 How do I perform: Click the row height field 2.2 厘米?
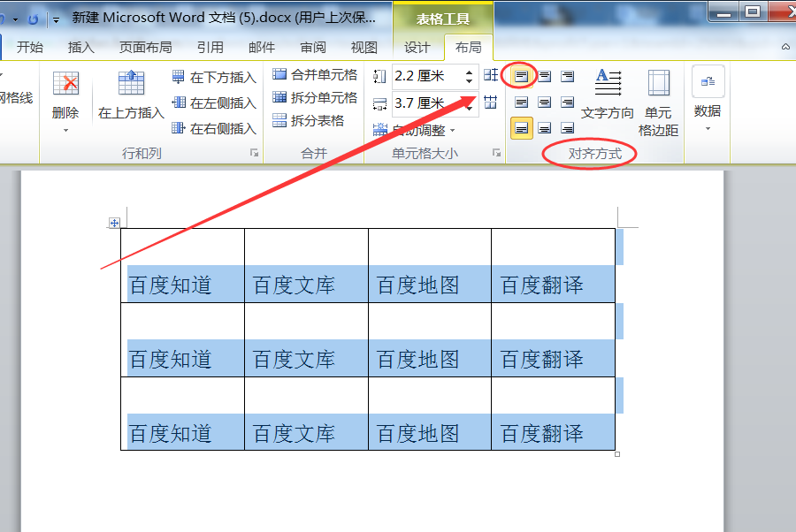coord(426,76)
